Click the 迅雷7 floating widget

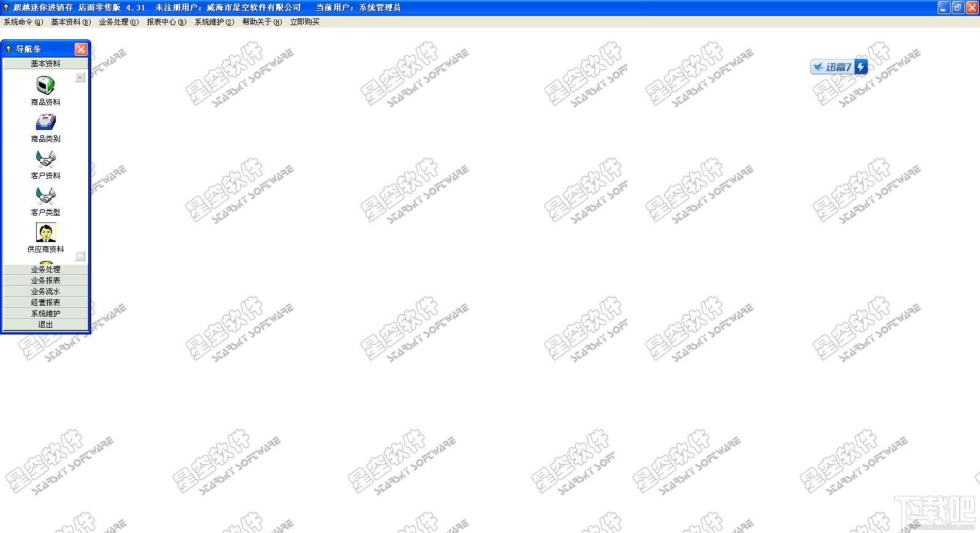(x=839, y=67)
